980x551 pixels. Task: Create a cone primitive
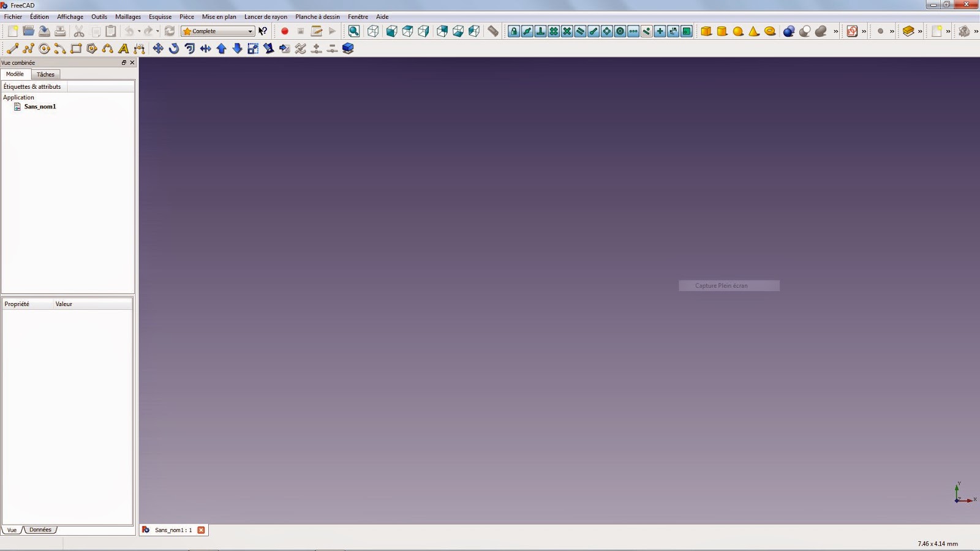pos(753,31)
